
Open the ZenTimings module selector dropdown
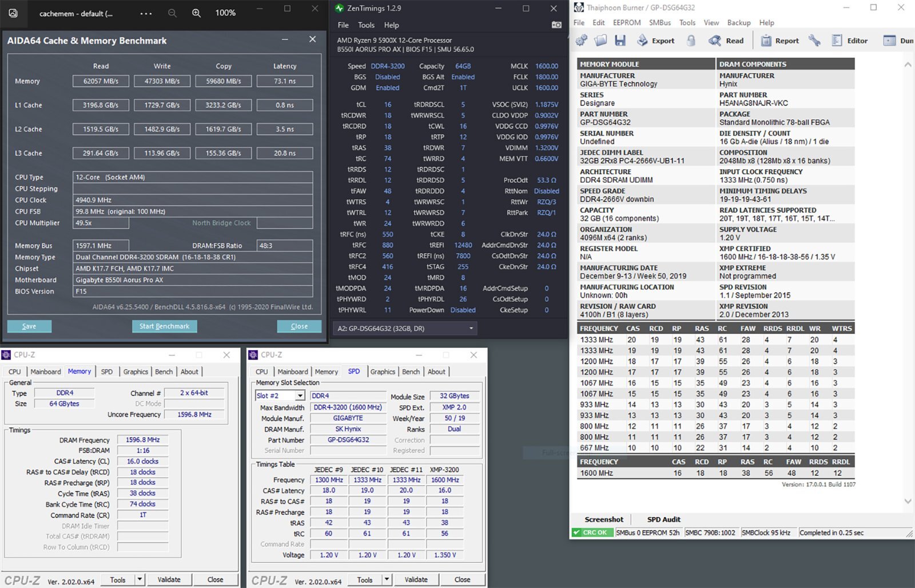pyautogui.click(x=405, y=329)
